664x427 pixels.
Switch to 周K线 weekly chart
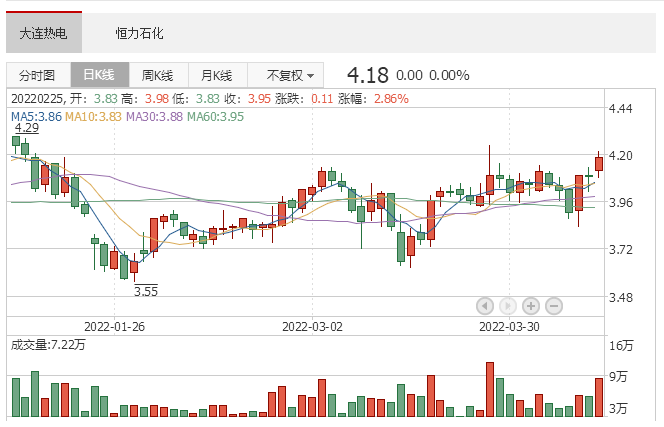[x=158, y=75]
